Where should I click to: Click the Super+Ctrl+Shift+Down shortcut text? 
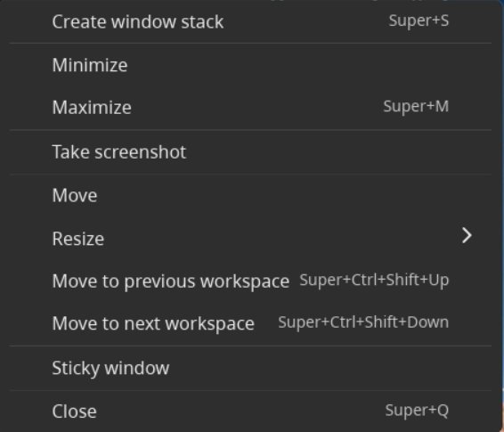point(363,322)
